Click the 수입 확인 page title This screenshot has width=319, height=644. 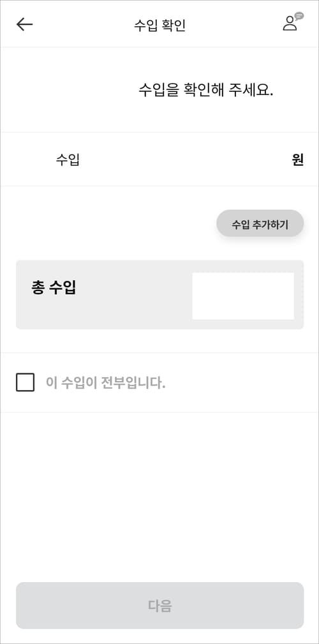tap(159, 25)
